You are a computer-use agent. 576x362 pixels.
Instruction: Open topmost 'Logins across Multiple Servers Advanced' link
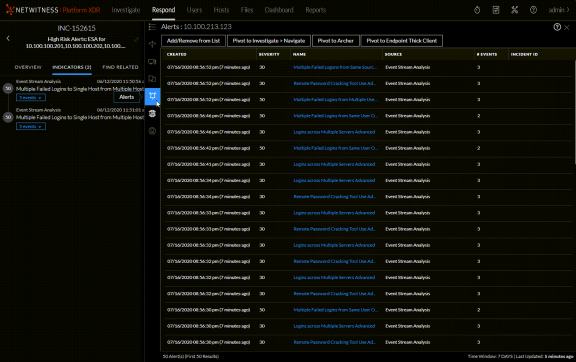334,132
